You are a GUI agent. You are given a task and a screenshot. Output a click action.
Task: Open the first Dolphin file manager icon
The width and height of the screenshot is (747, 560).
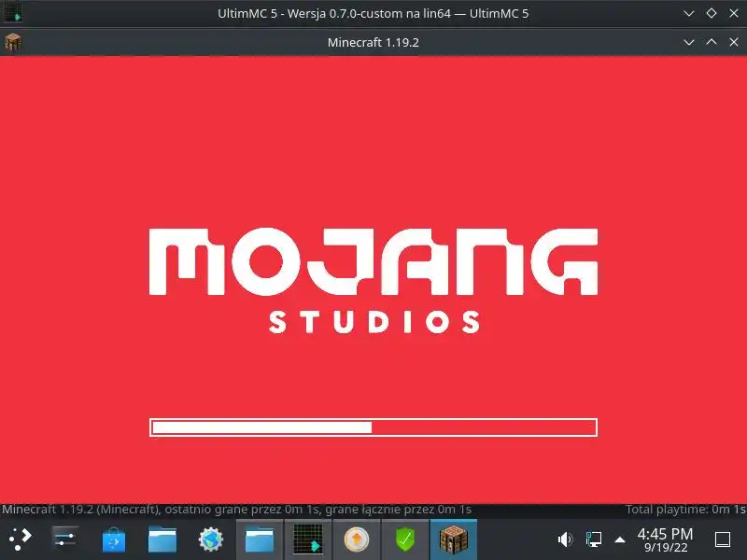pyautogui.click(x=162, y=539)
